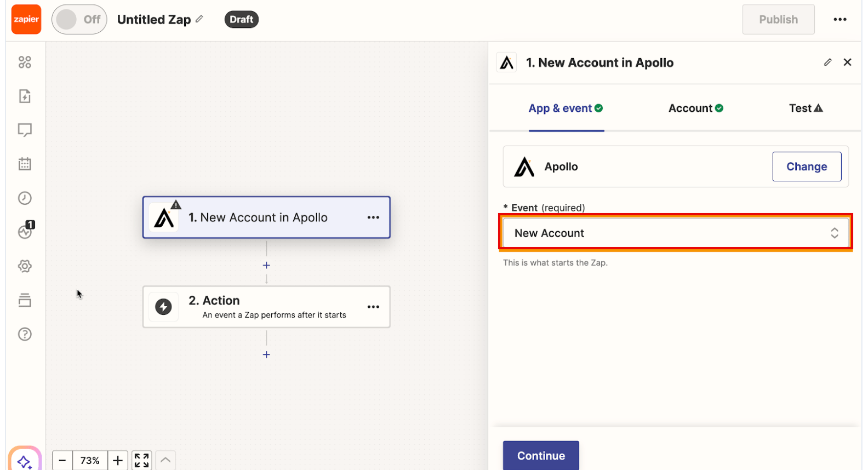Open options menu for Action step

click(373, 307)
